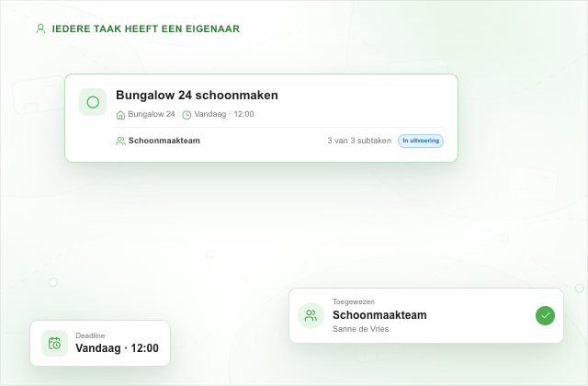
Task: Open the Deadline Vandaag 12:00 card
Action: [100, 343]
